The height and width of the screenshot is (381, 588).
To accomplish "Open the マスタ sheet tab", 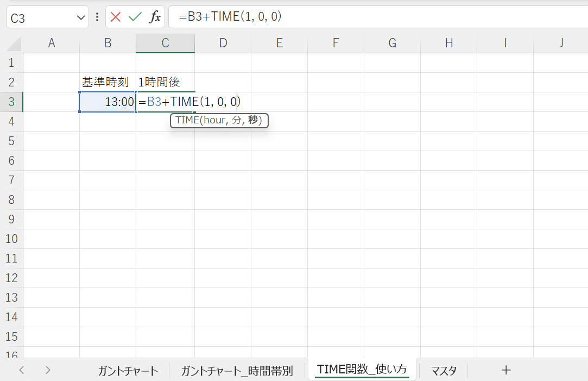I will pos(444,371).
